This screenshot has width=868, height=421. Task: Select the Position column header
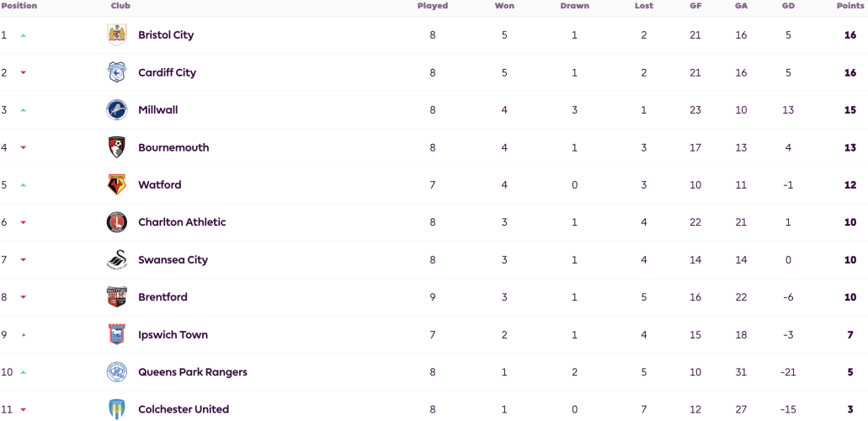pyautogui.click(x=19, y=6)
